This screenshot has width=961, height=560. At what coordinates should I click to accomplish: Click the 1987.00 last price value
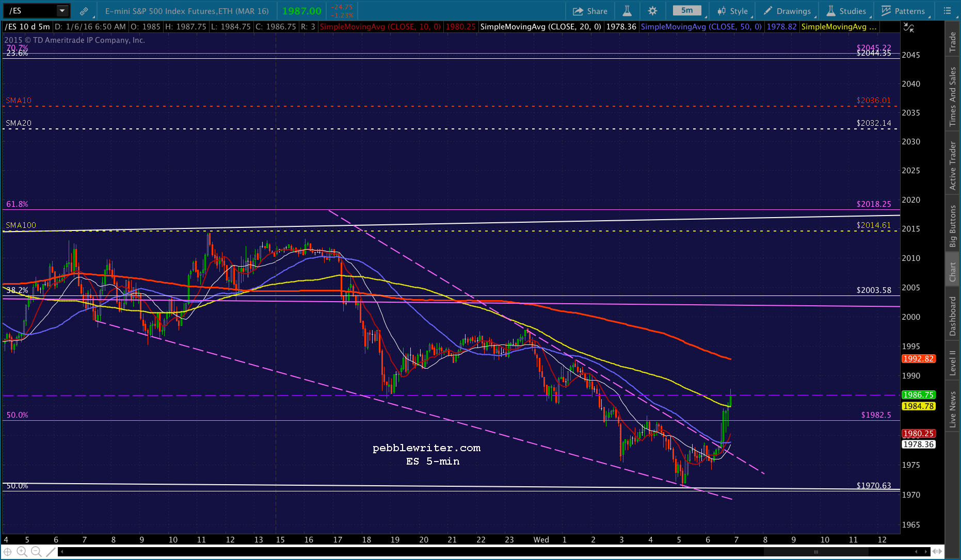302,11
